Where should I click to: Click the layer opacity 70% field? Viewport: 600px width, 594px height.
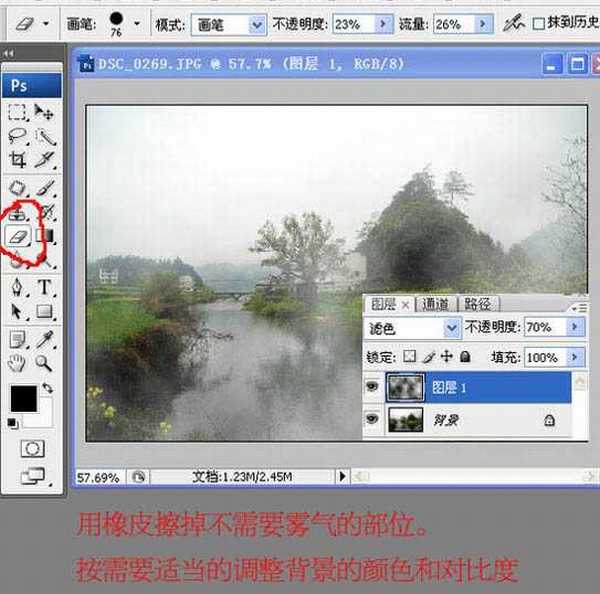coord(545,327)
